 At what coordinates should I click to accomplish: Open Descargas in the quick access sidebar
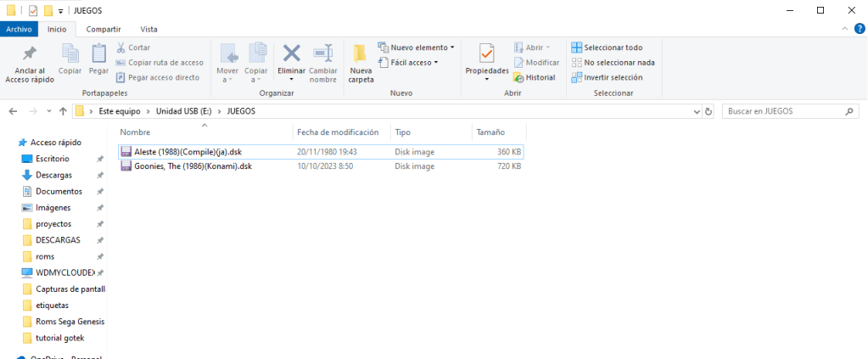[x=53, y=175]
